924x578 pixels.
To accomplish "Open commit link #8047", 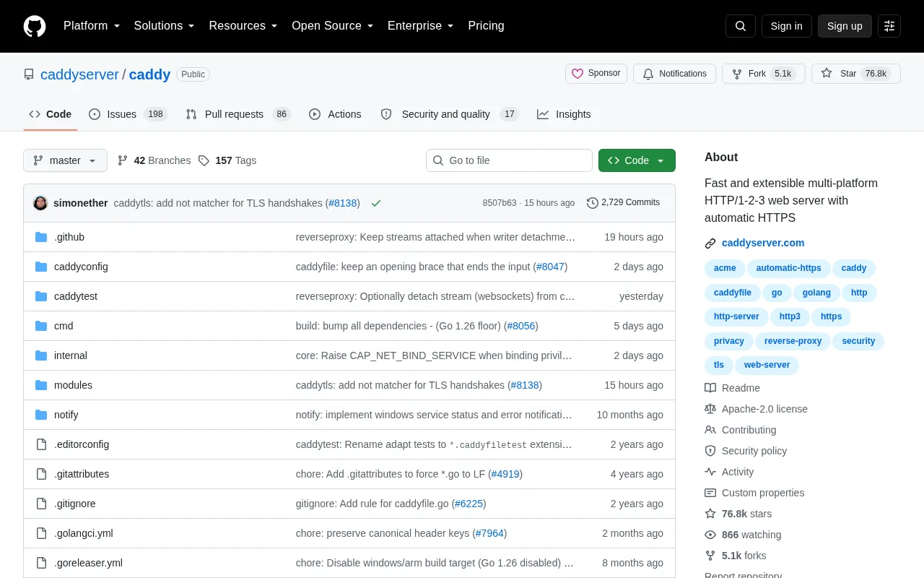I will click(551, 267).
